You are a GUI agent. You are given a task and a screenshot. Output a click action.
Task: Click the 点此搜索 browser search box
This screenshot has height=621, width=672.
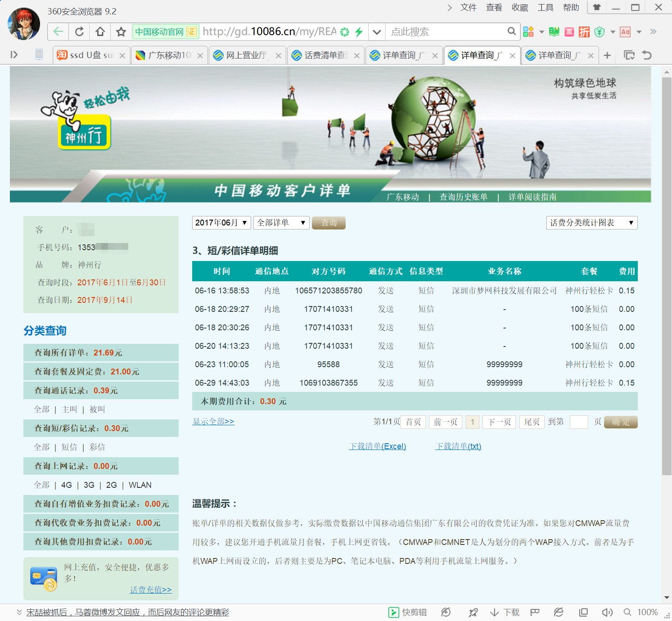click(446, 31)
